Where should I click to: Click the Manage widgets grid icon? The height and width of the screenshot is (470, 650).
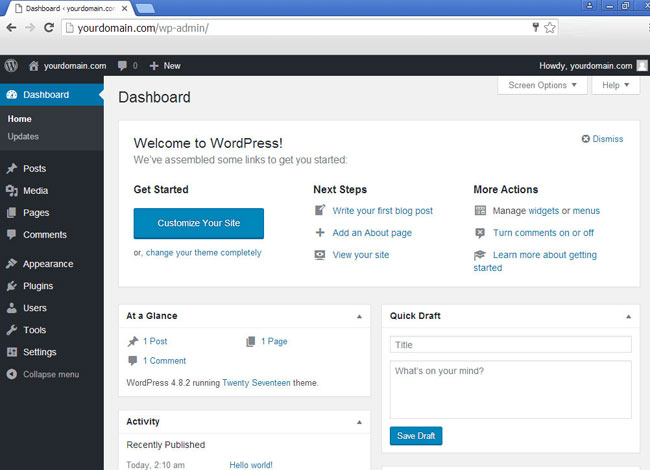coord(480,210)
